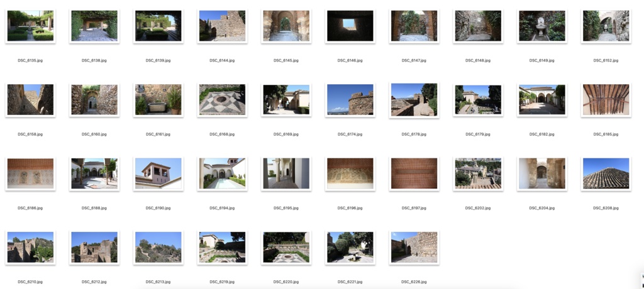Select the DSC_6160.jpg thumbnail

point(94,100)
